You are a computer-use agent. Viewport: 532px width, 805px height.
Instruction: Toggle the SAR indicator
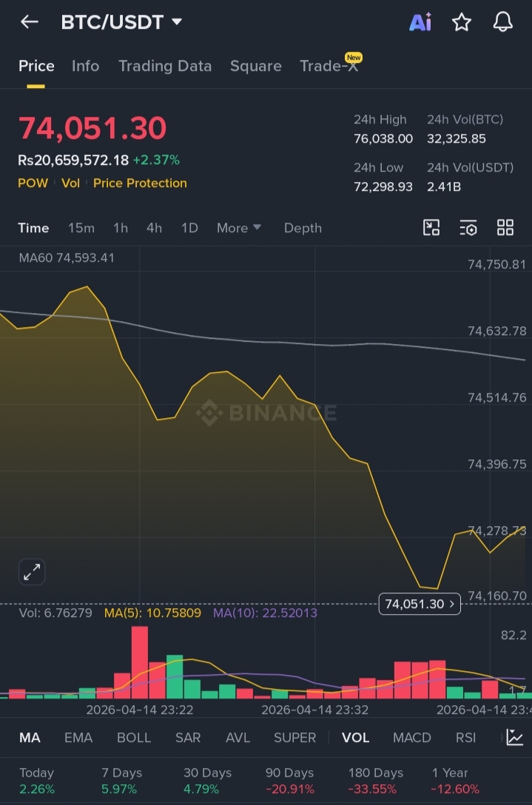pos(188,738)
